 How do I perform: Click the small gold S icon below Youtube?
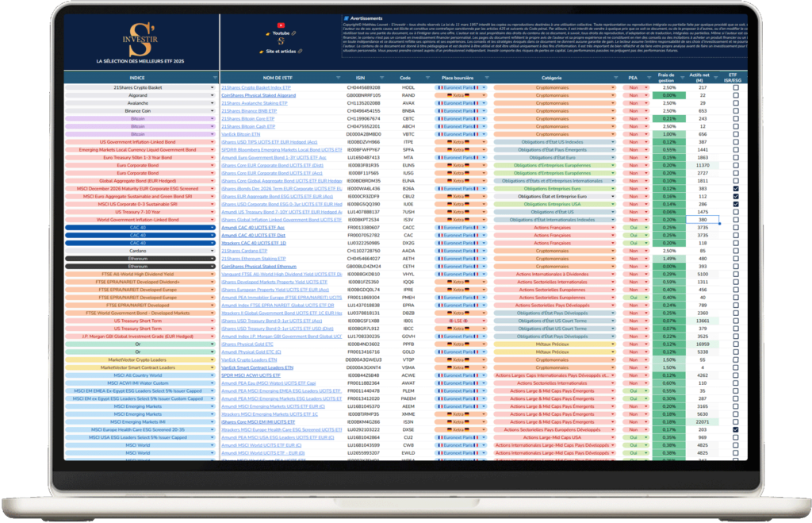pos(282,41)
